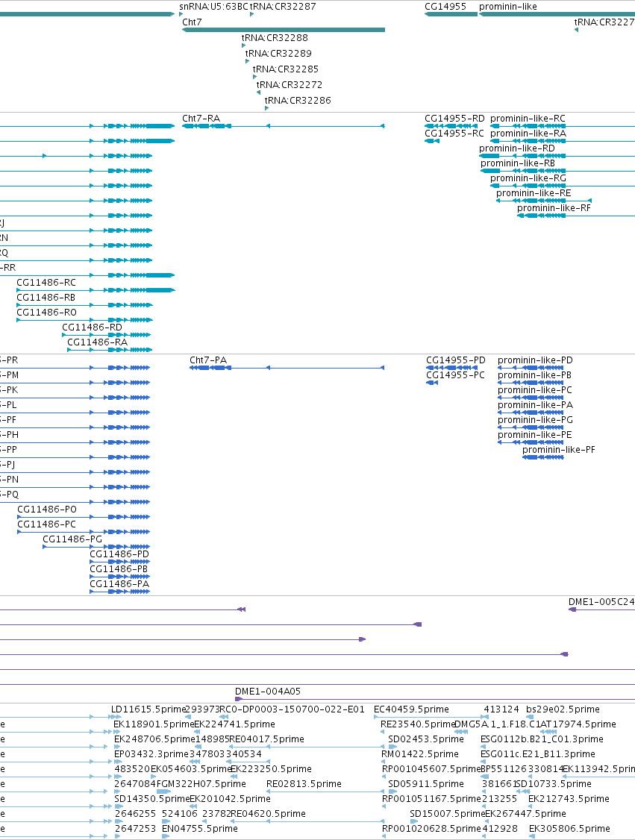Select DME1-005C24 clone label
635x840 pixels.
coord(601,602)
